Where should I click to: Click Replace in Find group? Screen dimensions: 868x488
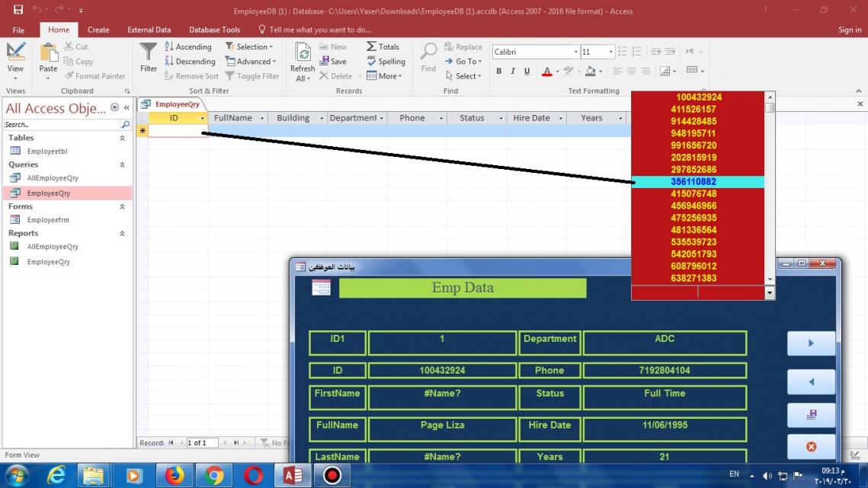coord(463,47)
